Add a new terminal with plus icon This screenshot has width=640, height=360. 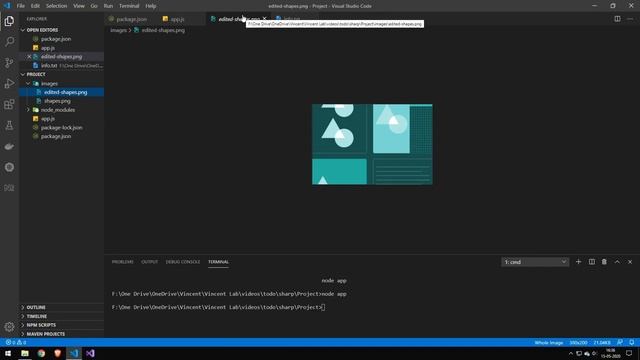pos(578,262)
